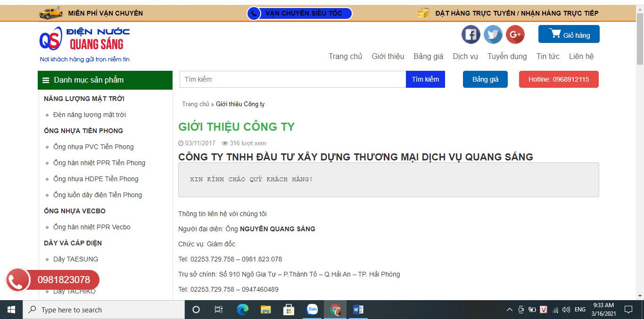Image resolution: width=644 pixels, height=319 pixels.
Task: Open File Explorer from taskbar
Action: 266,310
